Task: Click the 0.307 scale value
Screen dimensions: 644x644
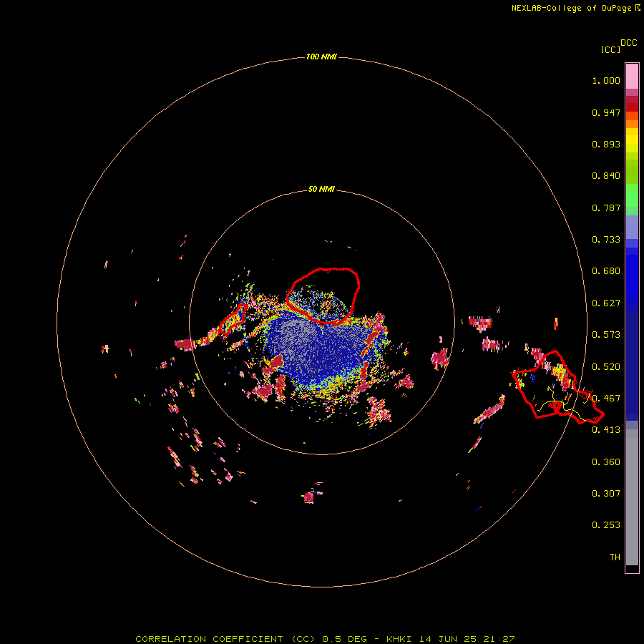Action: point(606,494)
